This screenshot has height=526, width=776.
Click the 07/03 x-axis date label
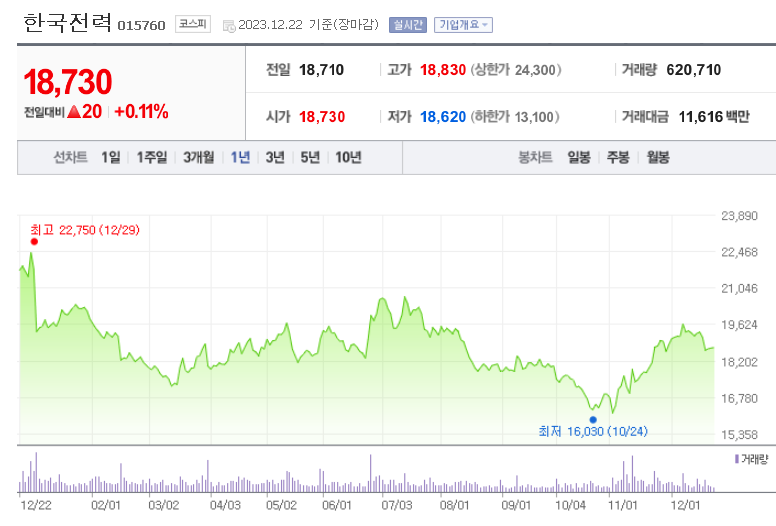[396, 505]
